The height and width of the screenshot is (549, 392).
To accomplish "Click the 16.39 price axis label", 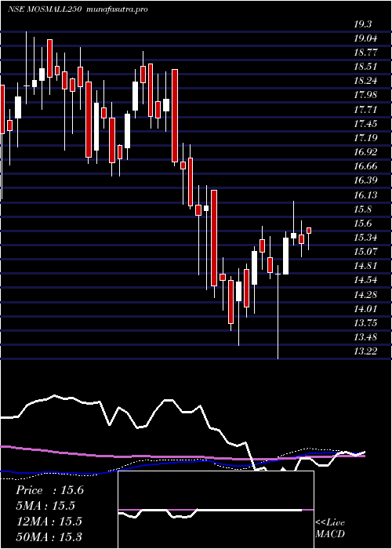I will pos(365,180).
